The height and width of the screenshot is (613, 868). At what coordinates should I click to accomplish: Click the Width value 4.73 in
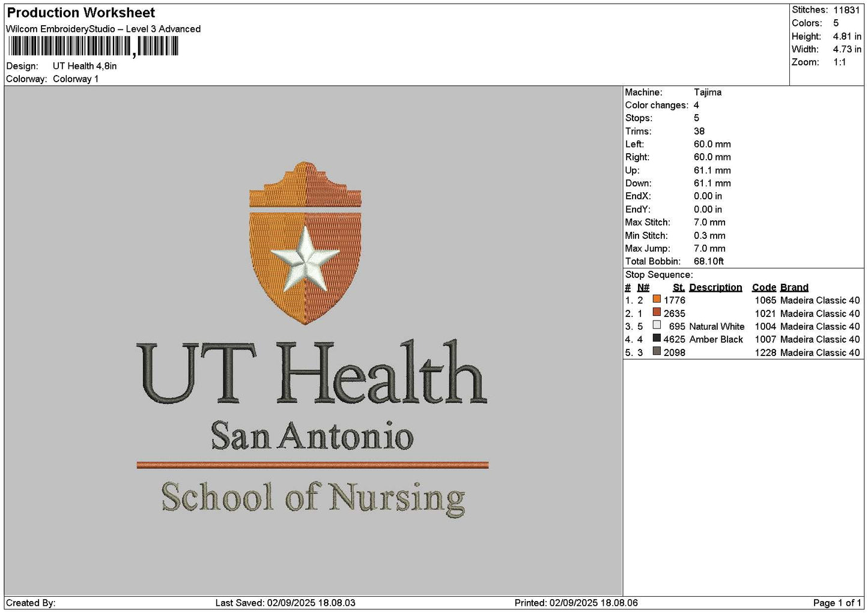coord(847,49)
